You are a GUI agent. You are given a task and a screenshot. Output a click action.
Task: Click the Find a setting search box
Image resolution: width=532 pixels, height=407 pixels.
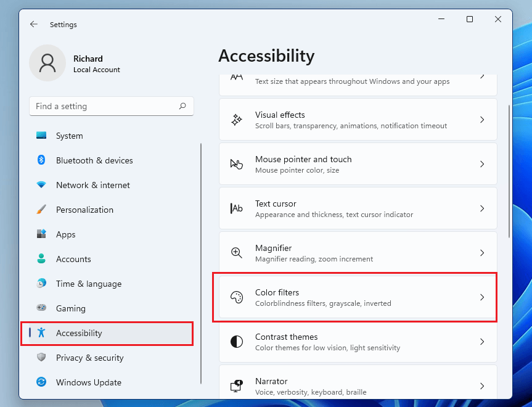[x=112, y=106]
